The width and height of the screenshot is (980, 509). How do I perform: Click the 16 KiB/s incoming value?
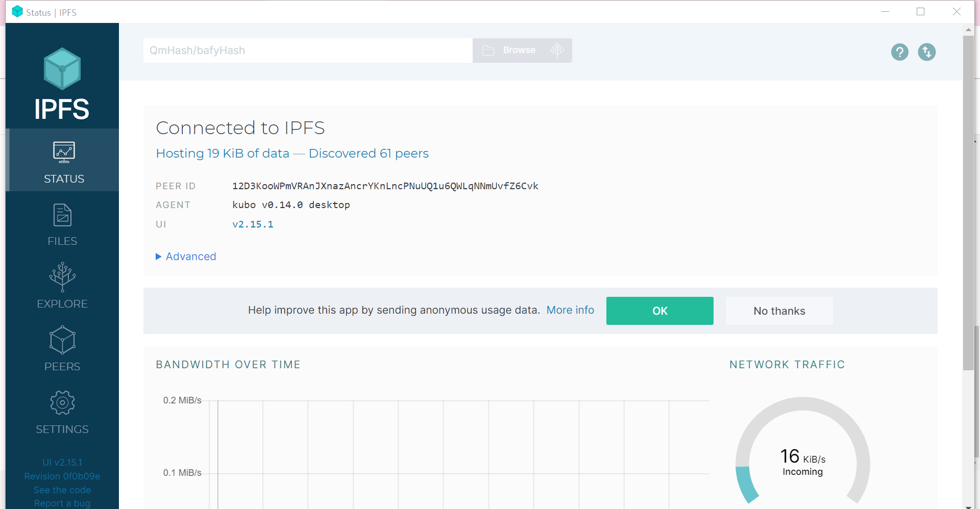click(802, 456)
